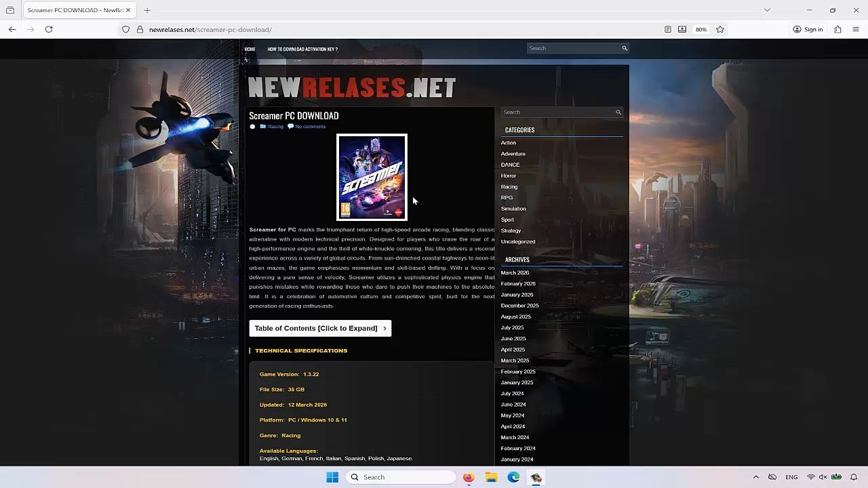This screenshot has width=868, height=488.
Task: Bookmark this page with star icon
Action: pos(720,29)
